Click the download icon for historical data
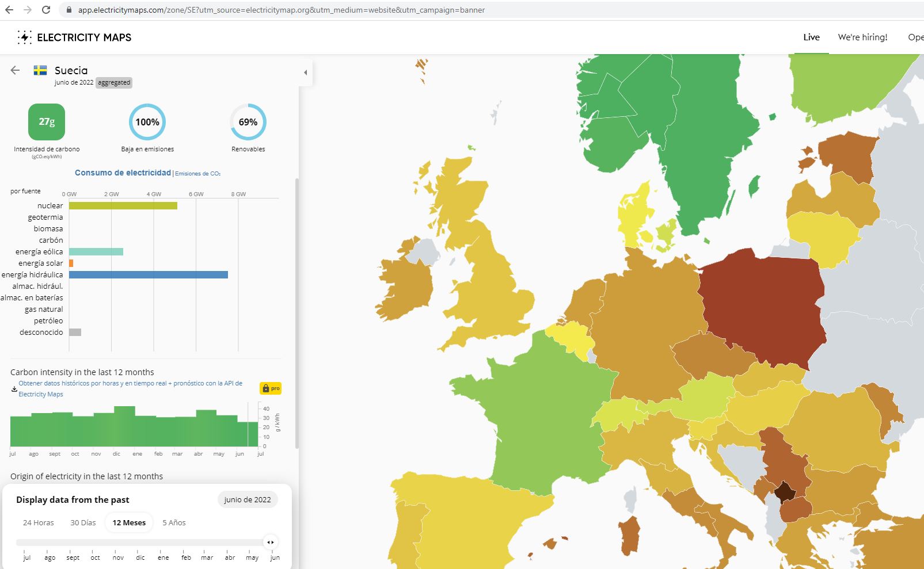 point(14,389)
